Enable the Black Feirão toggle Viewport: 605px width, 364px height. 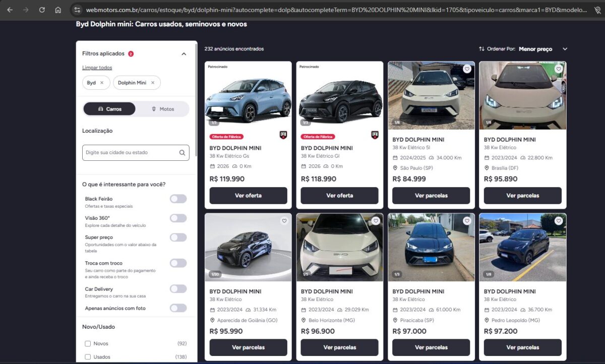pyautogui.click(x=178, y=199)
